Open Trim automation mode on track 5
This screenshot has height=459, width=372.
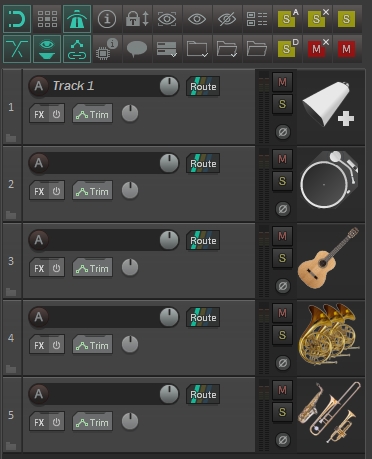93,422
